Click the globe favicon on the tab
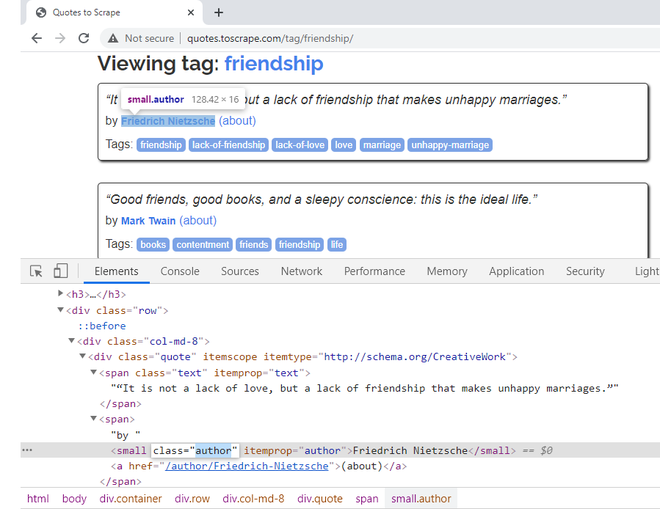 (41, 13)
